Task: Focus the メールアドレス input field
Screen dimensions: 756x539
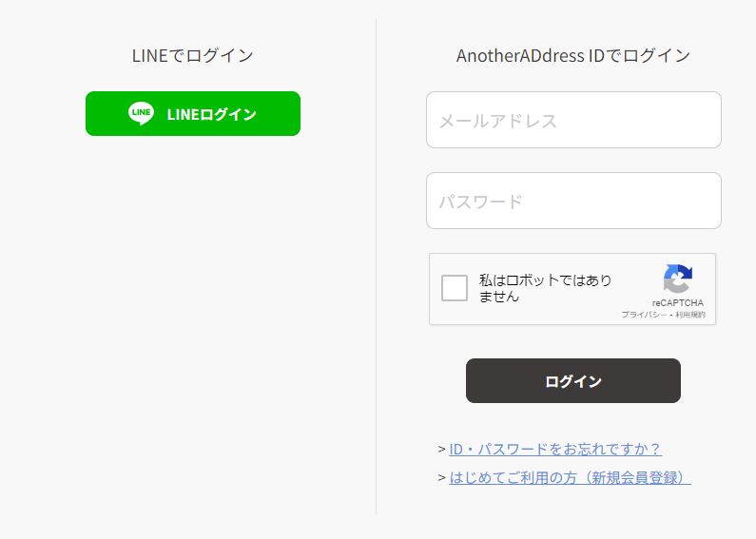Action: 573,120
